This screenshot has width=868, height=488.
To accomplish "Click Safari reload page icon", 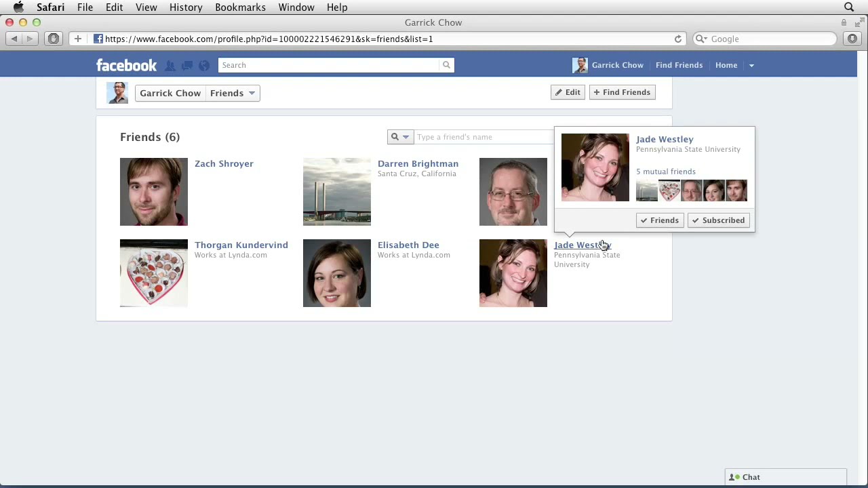I will tap(677, 39).
